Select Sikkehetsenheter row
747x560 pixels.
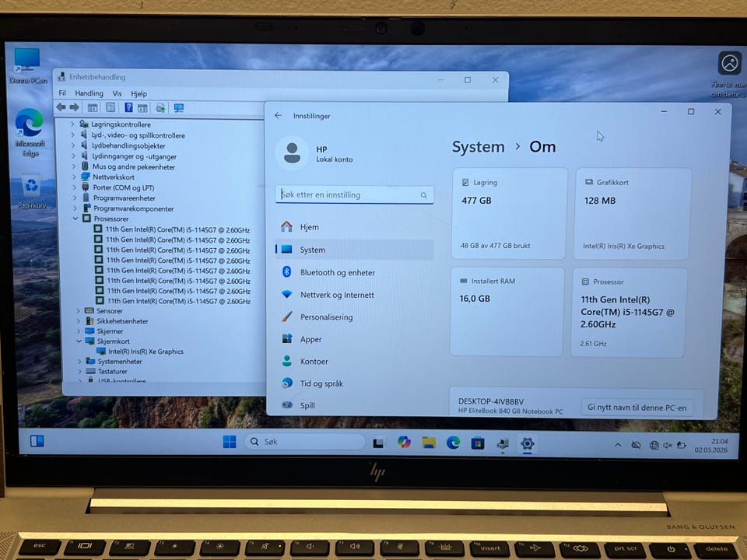122,321
